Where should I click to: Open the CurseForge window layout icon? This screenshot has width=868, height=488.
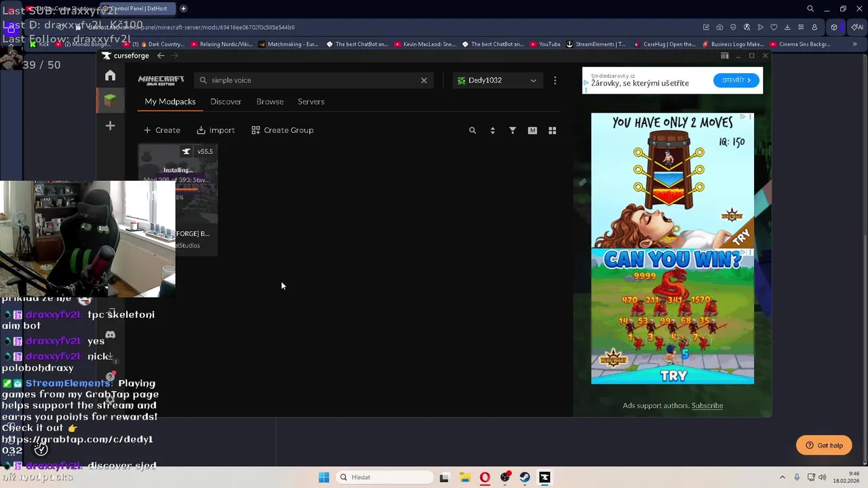pos(724,56)
